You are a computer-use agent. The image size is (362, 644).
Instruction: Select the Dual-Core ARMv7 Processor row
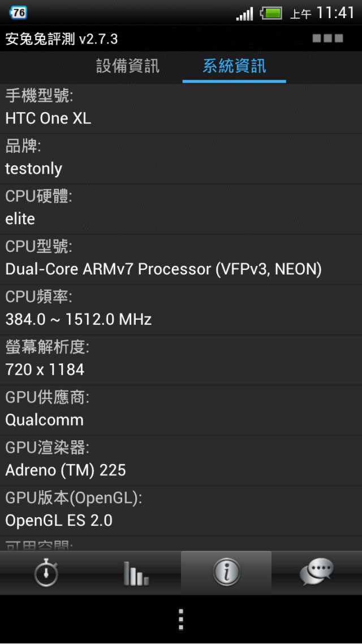(x=181, y=260)
